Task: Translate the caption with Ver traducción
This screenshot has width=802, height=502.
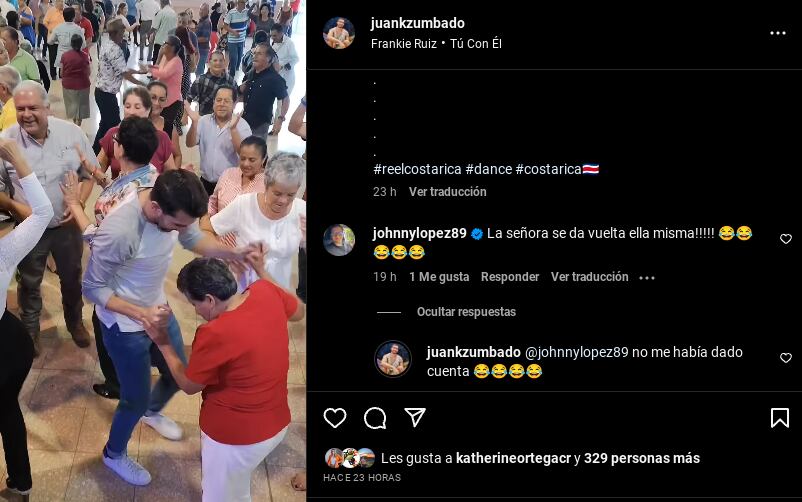Action: tap(448, 192)
